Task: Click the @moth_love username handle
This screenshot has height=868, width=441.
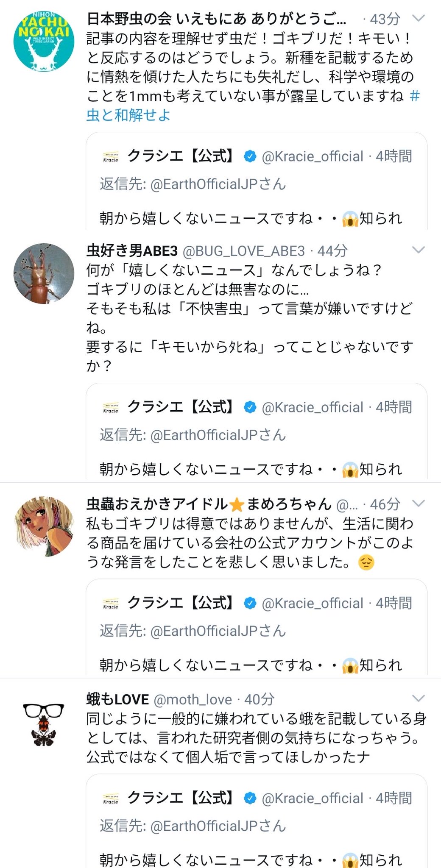Action: (x=193, y=699)
